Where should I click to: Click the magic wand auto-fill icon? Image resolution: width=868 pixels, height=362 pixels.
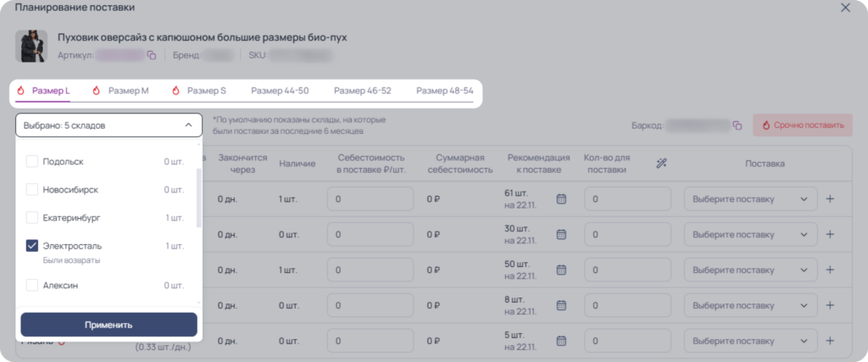[x=661, y=164]
